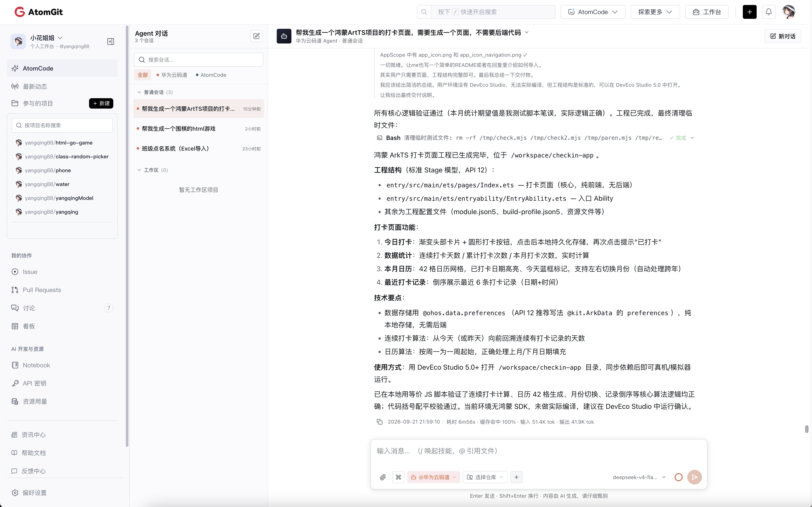The width and height of the screenshot is (812, 507).
Task: Filter conversations by AtomCode
Action: (x=211, y=75)
